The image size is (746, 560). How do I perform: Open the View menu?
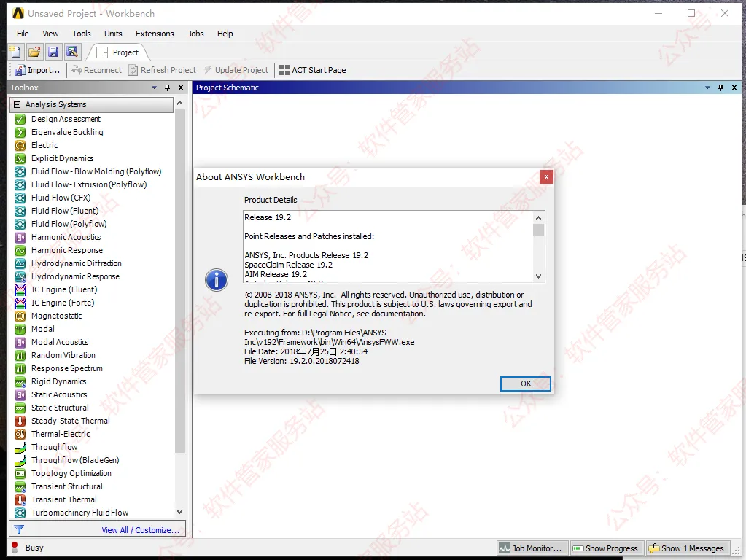[x=50, y=34]
